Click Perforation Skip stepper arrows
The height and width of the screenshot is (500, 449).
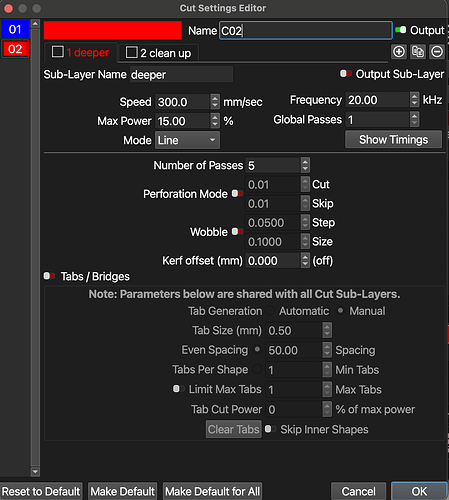tap(305, 203)
